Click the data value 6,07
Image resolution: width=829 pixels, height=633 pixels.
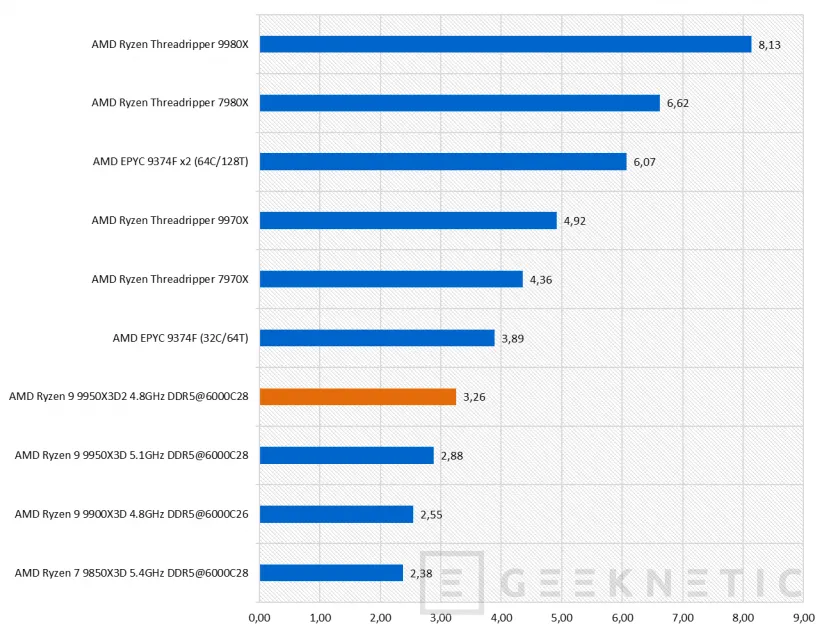[x=644, y=162]
